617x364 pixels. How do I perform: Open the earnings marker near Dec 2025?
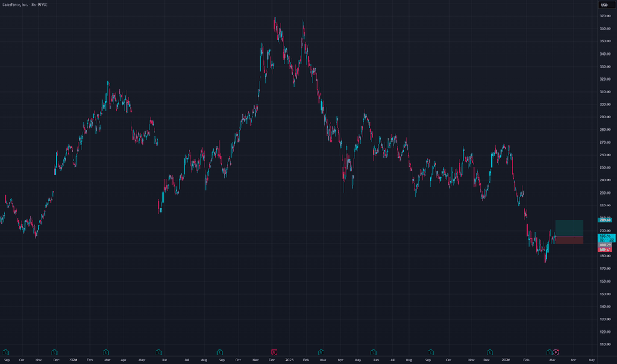(489, 352)
